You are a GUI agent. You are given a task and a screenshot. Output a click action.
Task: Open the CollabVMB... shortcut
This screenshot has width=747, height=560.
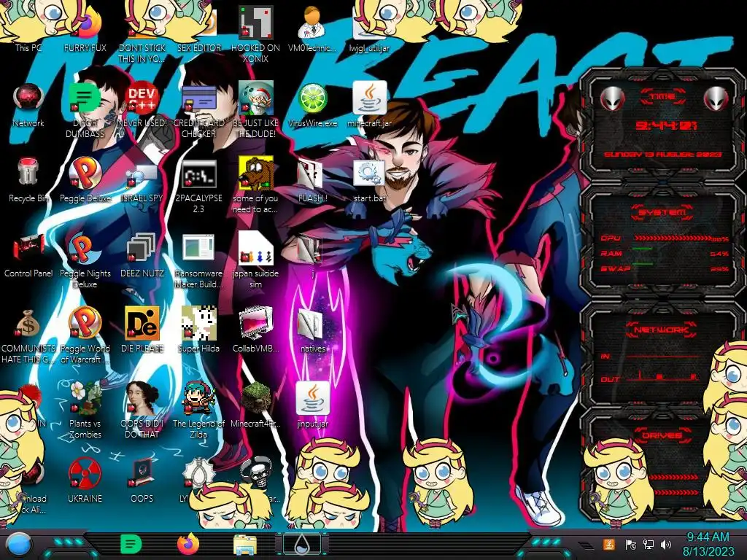click(255, 323)
